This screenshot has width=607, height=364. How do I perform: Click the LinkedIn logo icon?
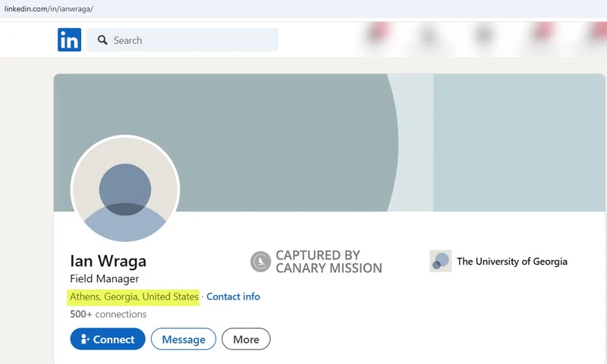69,39
